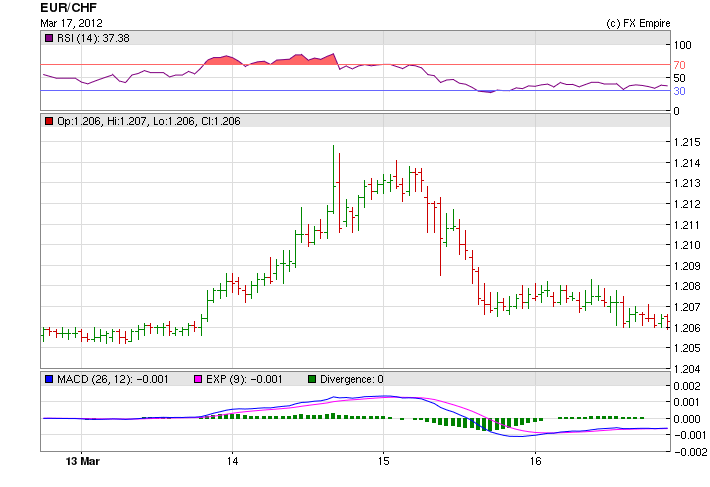
Task: Click the red OHLC legend swatch
Action: pos(49,121)
